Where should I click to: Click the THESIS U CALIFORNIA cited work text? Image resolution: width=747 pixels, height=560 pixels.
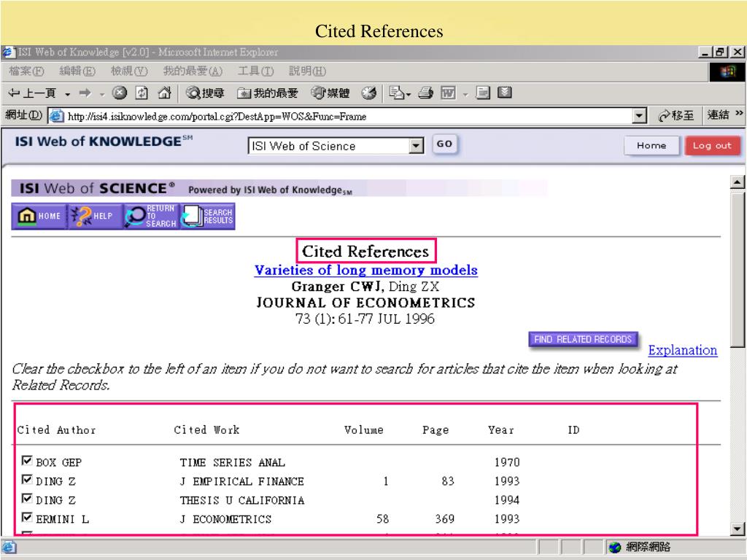pyautogui.click(x=242, y=500)
